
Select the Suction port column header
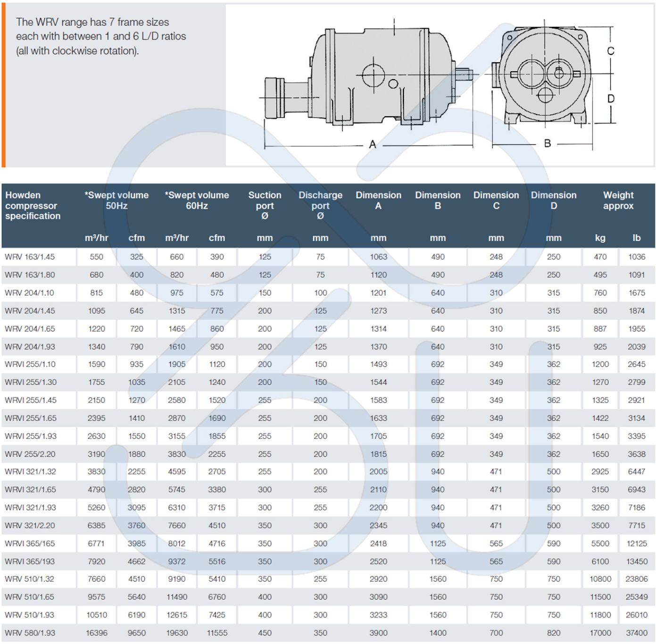[265, 205]
